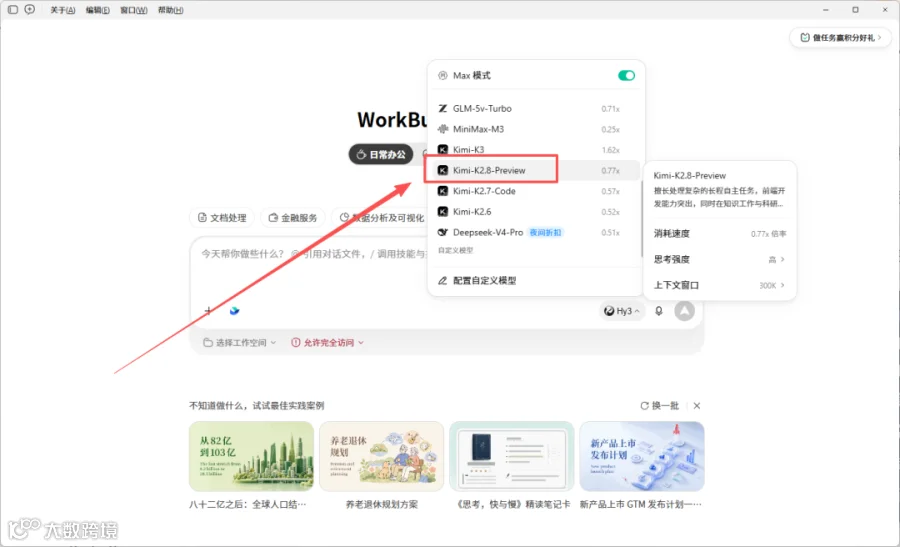
Task: Click the pencil icon beside 配置自定义模型
Action: 443,281
